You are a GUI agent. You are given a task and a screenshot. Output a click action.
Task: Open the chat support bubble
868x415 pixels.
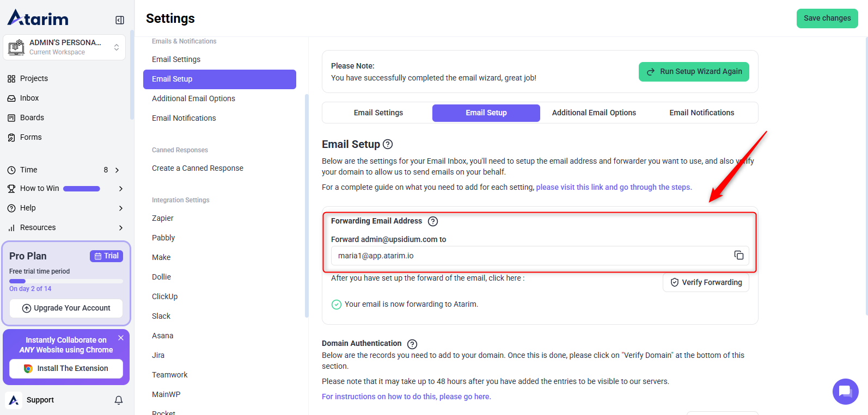(845, 391)
